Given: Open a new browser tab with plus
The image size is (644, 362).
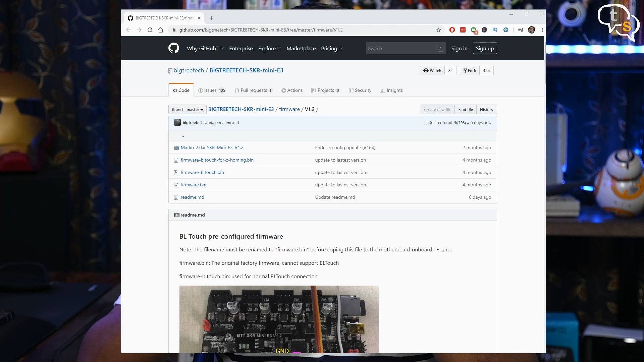Looking at the screenshot, I should 212,18.
